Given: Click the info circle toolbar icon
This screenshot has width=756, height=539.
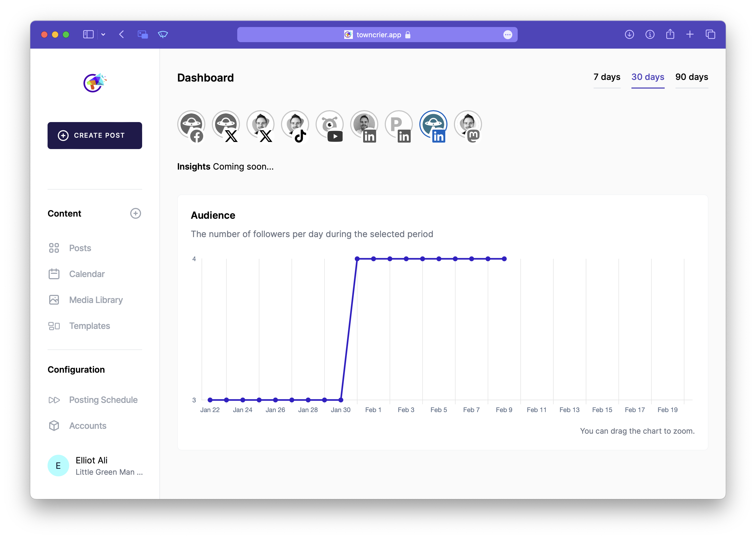Looking at the screenshot, I should coord(650,34).
